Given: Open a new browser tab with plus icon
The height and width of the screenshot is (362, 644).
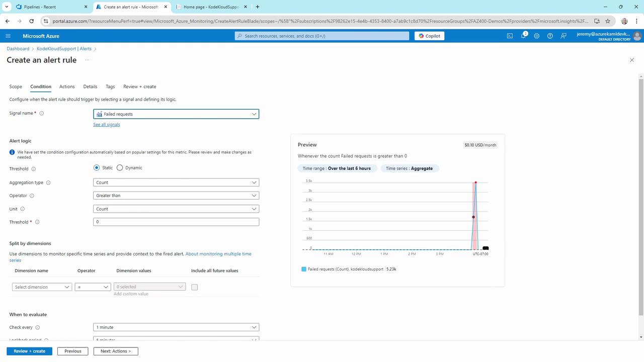Looking at the screenshot, I should pyautogui.click(x=258, y=7).
